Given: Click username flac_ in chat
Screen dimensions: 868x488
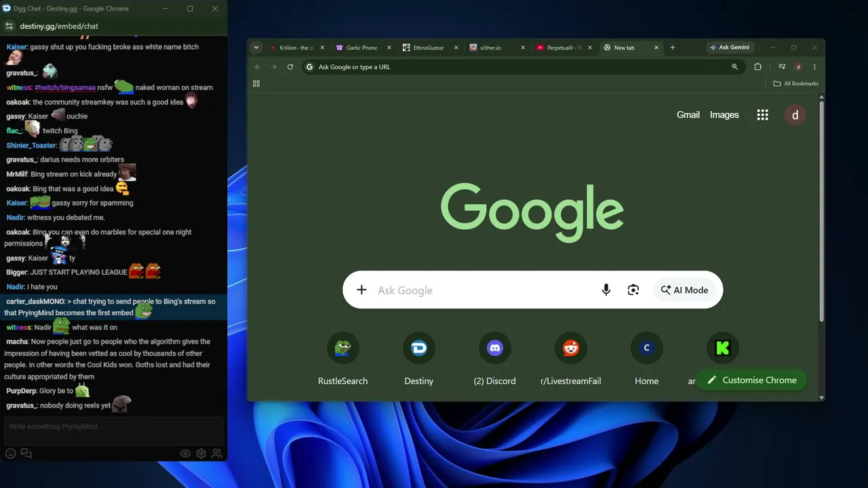Looking at the screenshot, I should 14,131.
